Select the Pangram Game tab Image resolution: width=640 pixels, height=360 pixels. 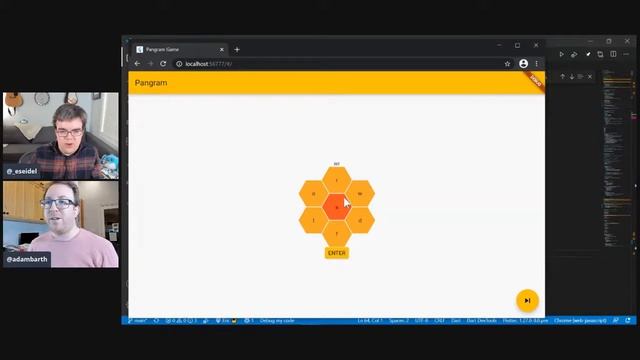point(180,49)
